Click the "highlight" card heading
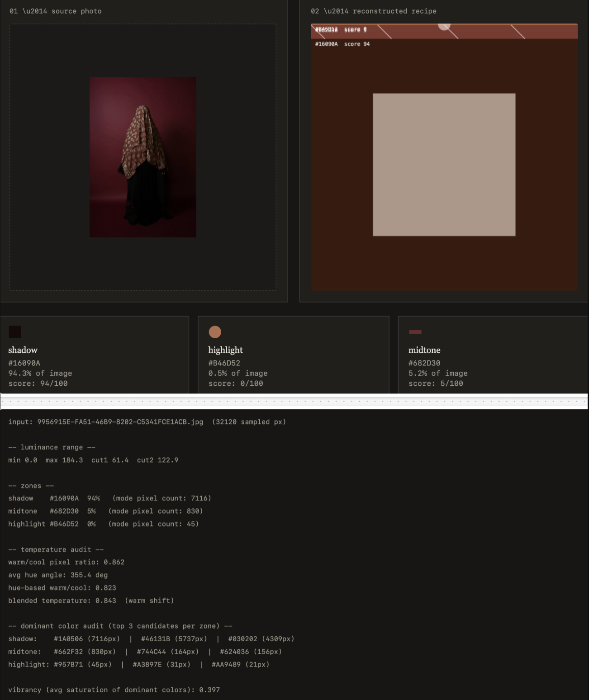Image resolution: width=589 pixels, height=700 pixels. [226, 350]
